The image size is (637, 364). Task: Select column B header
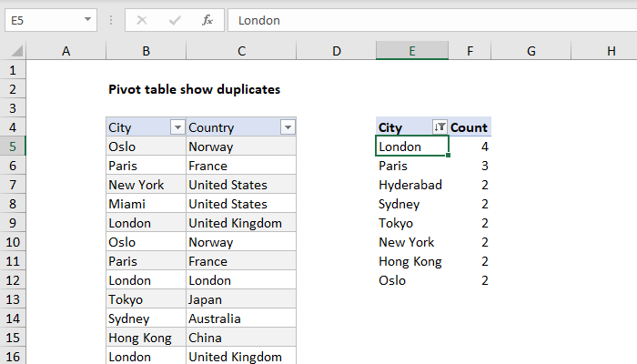pyautogui.click(x=146, y=51)
